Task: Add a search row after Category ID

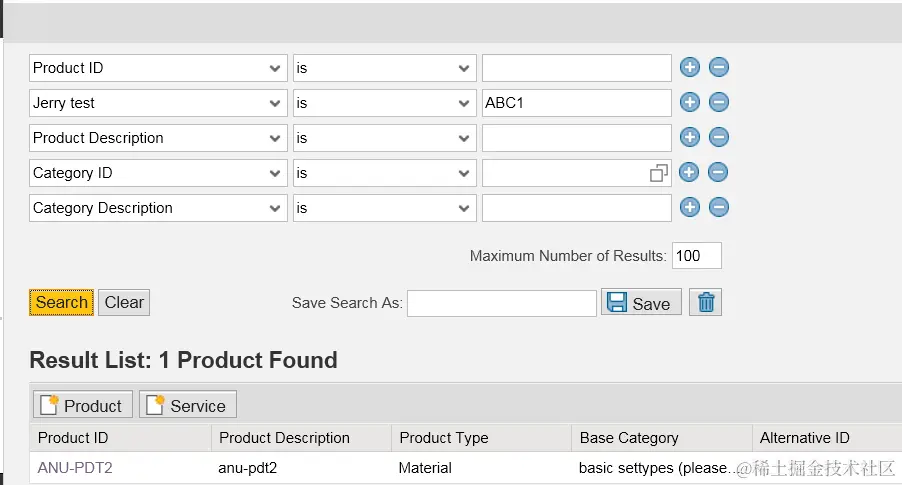Action: [x=689, y=172]
